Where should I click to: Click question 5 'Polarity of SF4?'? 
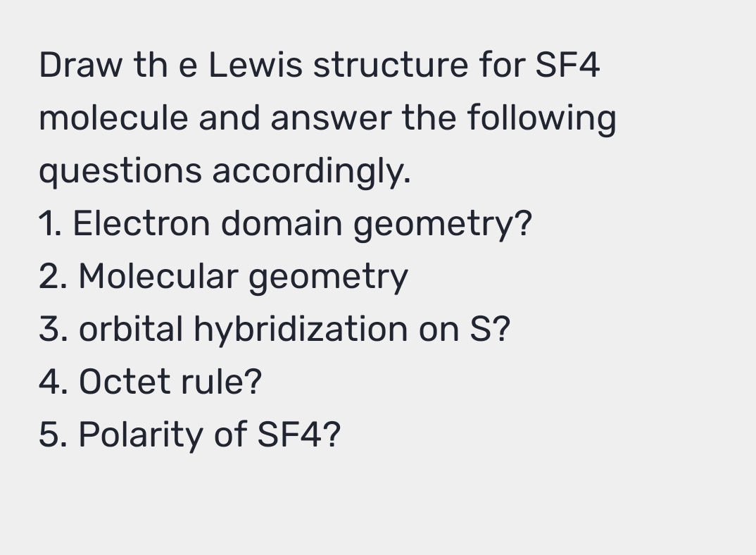(x=190, y=435)
